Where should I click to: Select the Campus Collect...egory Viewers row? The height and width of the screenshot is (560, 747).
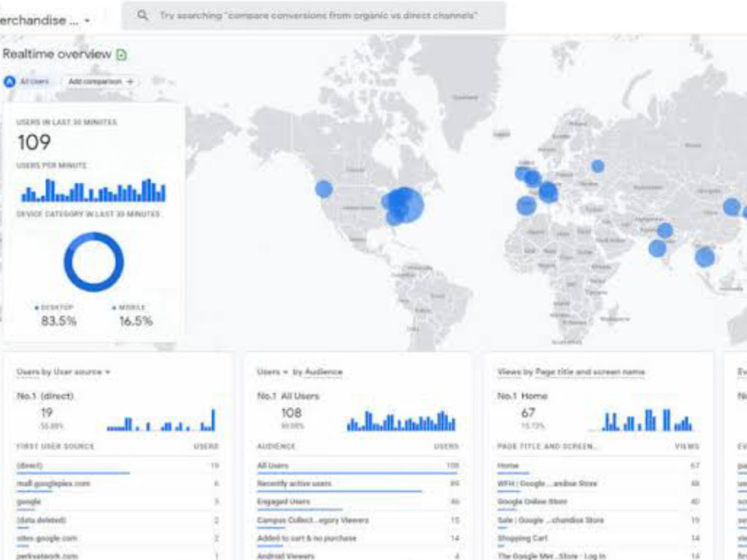pos(358,520)
